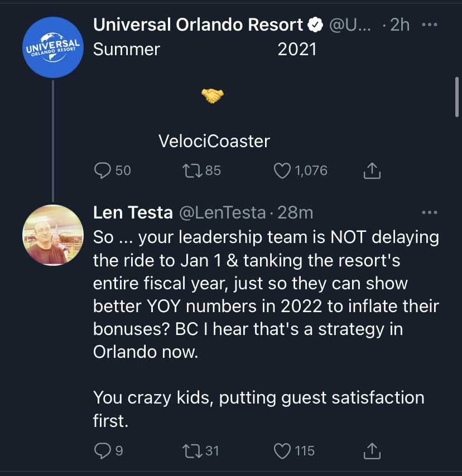Open more options on Universal's tweet
462x476 pixels.
pyautogui.click(x=429, y=25)
